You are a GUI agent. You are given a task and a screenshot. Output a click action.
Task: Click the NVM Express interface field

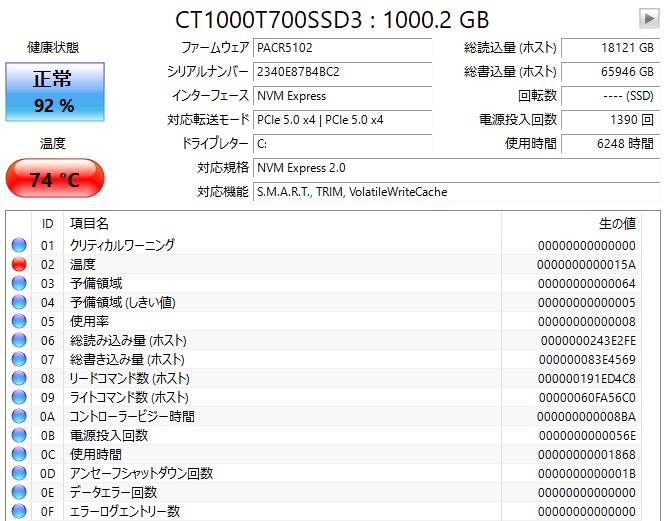(x=340, y=95)
